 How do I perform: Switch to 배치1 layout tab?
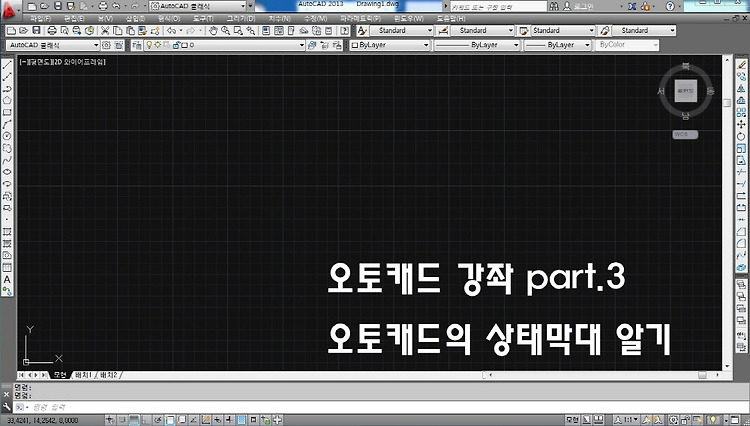pos(84,375)
